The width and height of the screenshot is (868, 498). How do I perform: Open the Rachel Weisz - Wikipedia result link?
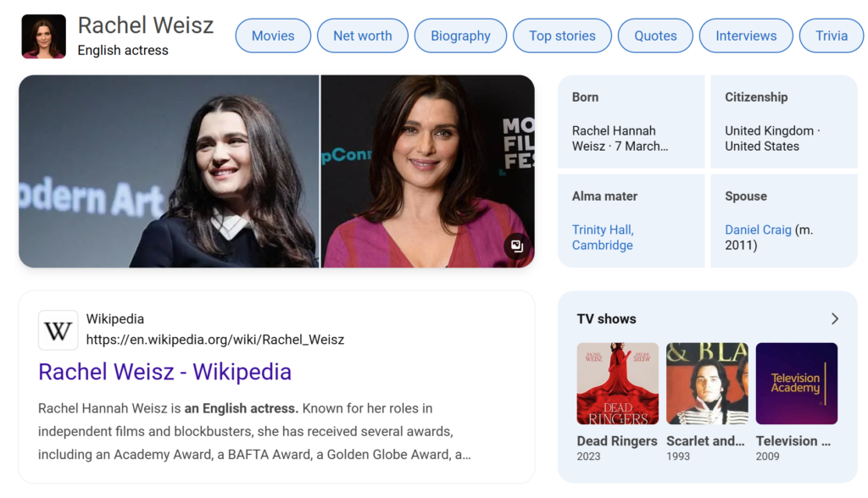(x=164, y=372)
